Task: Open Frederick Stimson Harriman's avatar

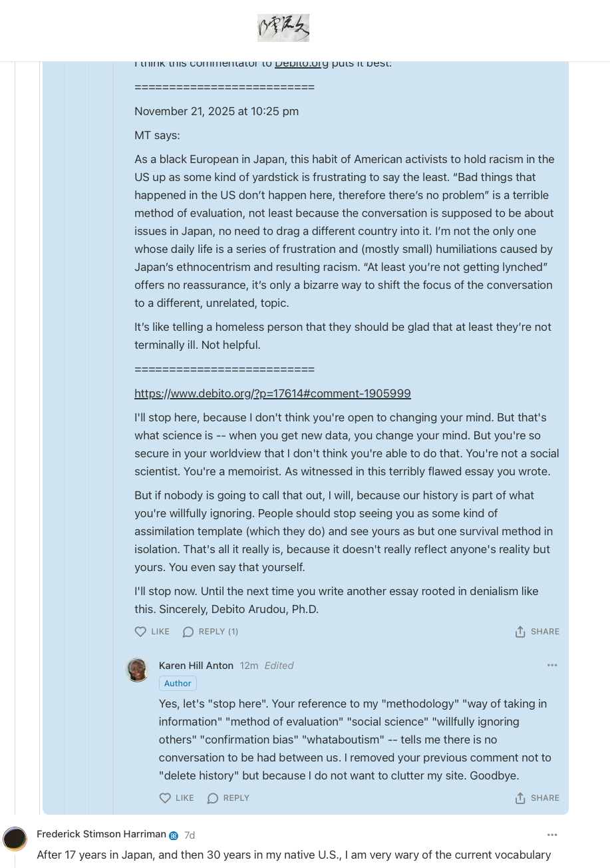Action: (15, 839)
